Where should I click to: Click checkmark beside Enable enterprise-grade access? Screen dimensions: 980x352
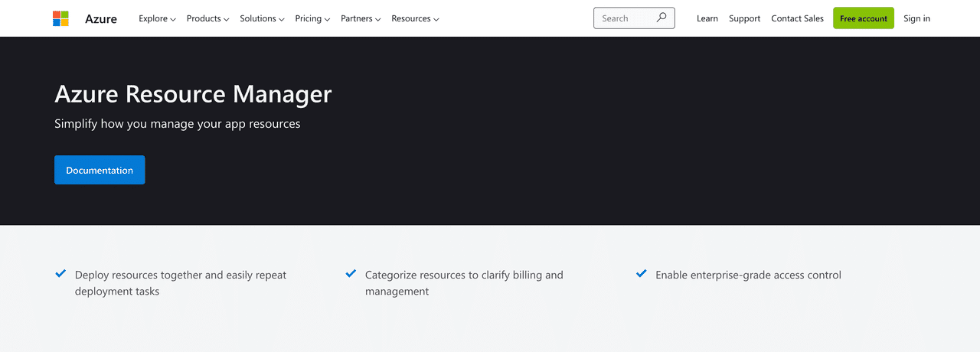point(642,273)
